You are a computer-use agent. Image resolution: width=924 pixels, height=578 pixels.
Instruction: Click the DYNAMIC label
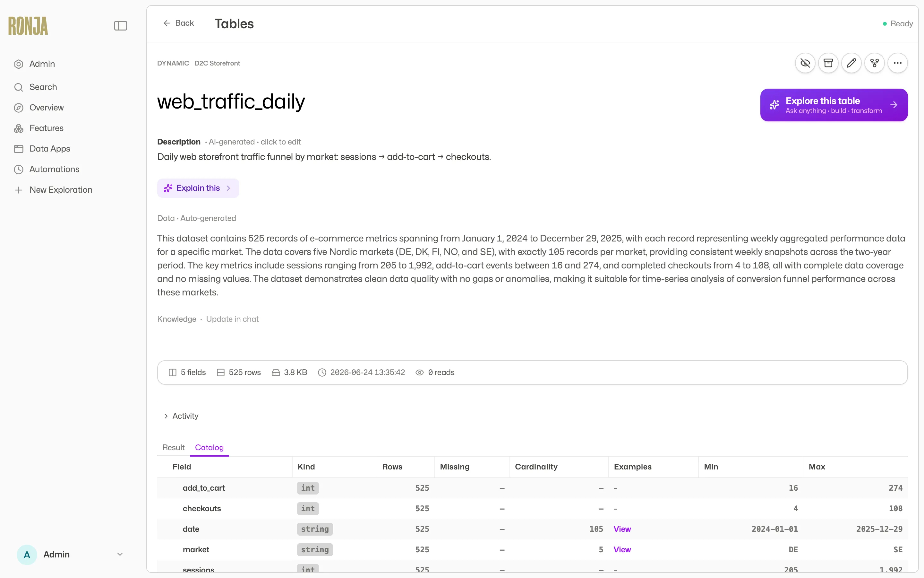173,64
